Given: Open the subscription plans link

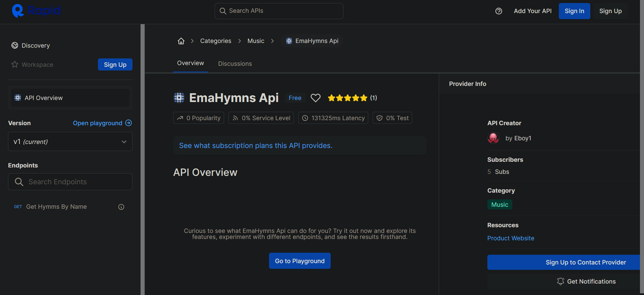Looking at the screenshot, I should [256, 146].
